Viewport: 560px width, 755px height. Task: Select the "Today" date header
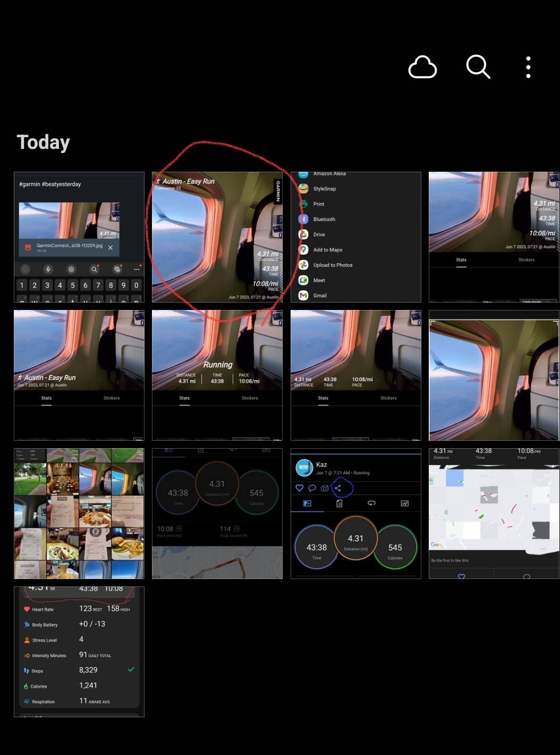[x=43, y=142]
